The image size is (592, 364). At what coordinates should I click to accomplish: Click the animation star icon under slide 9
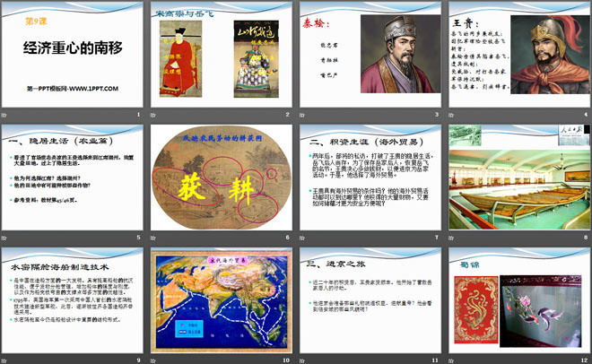4,361
